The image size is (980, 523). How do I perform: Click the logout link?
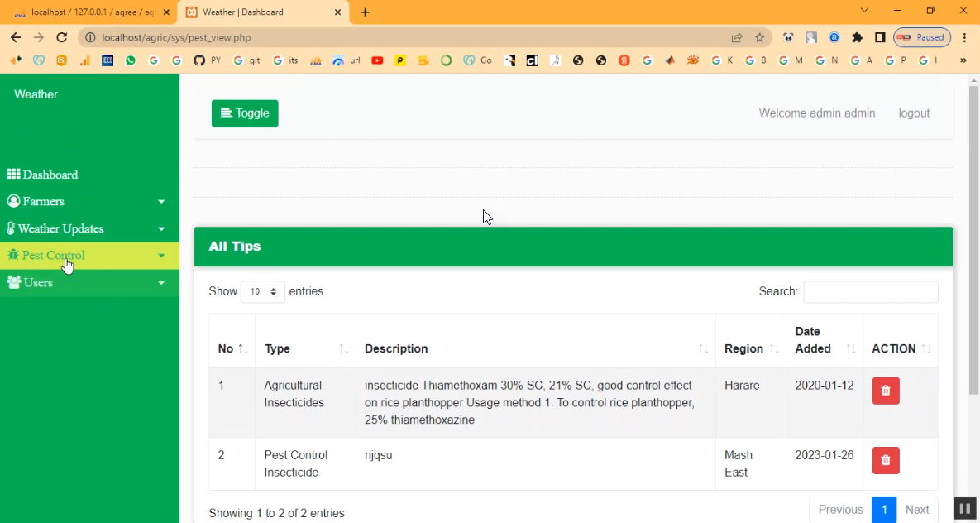[914, 113]
